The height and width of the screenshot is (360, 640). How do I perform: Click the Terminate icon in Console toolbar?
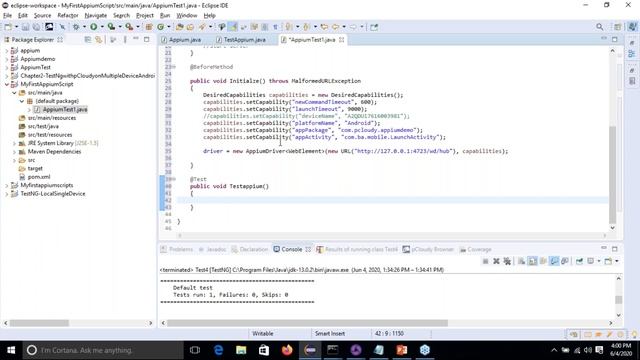[485, 261]
